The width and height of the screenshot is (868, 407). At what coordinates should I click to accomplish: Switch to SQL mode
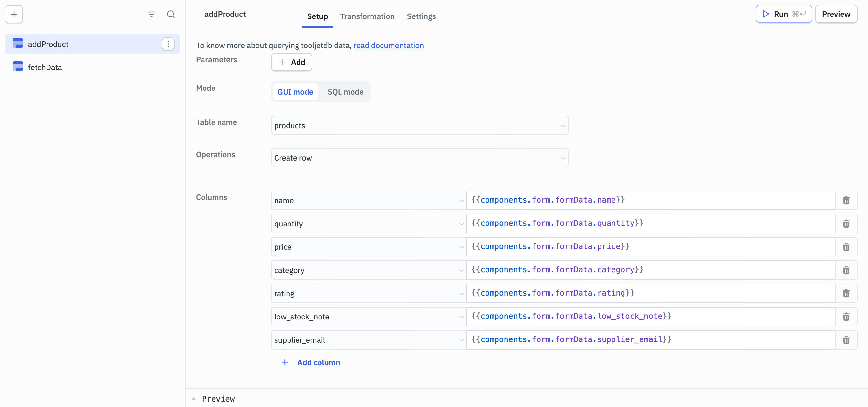pos(345,92)
